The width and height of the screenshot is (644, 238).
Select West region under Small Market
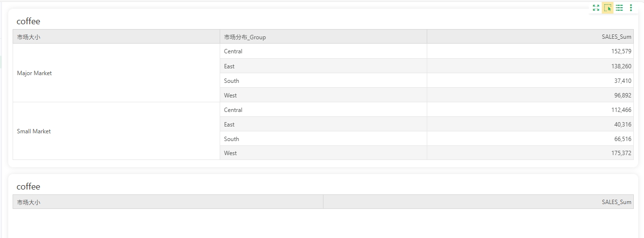click(x=230, y=153)
